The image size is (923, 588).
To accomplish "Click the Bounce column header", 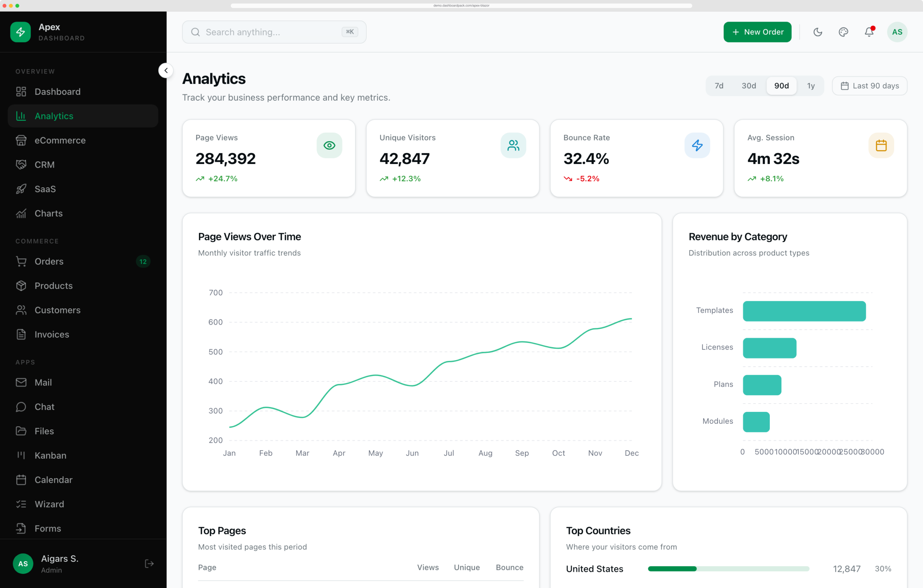I will coord(509,567).
